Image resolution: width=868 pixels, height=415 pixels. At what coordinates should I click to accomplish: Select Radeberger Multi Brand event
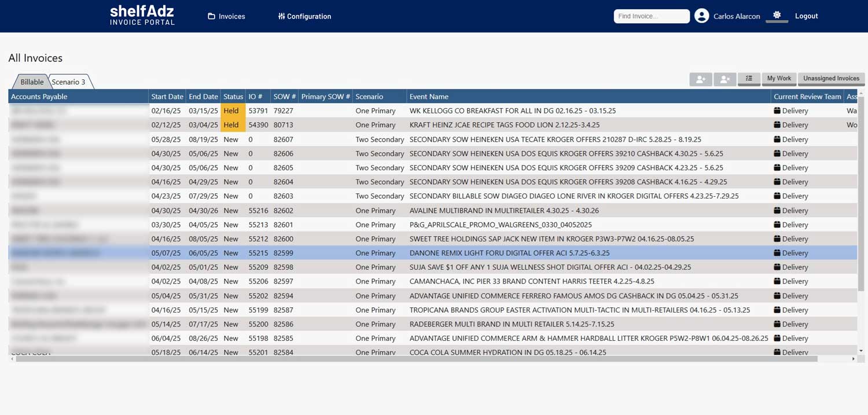tap(512, 324)
